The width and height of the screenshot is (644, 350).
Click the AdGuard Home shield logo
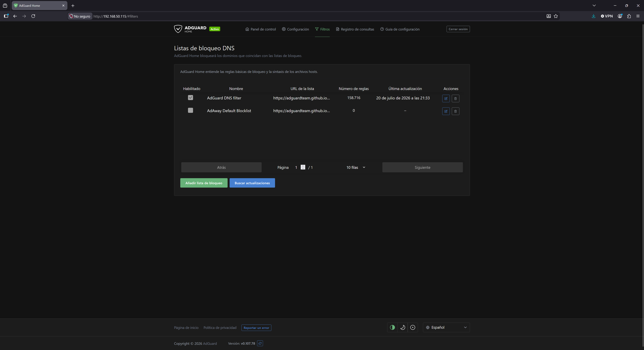click(178, 29)
